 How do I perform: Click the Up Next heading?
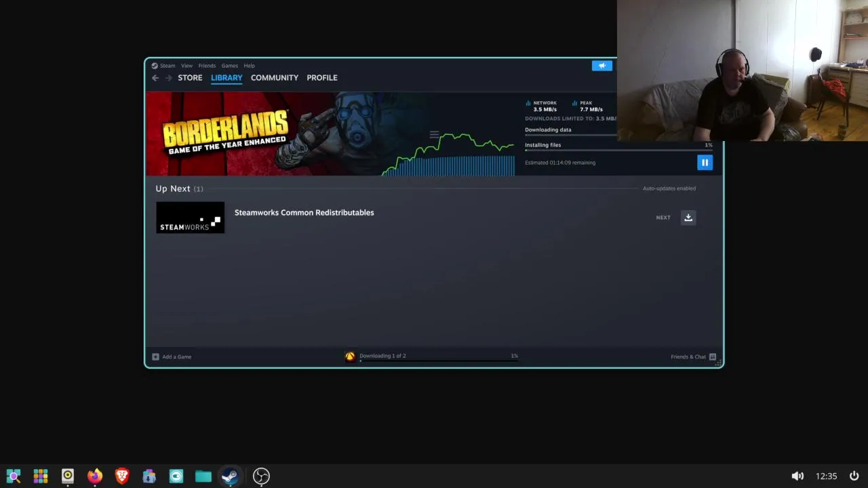click(173, 188)
